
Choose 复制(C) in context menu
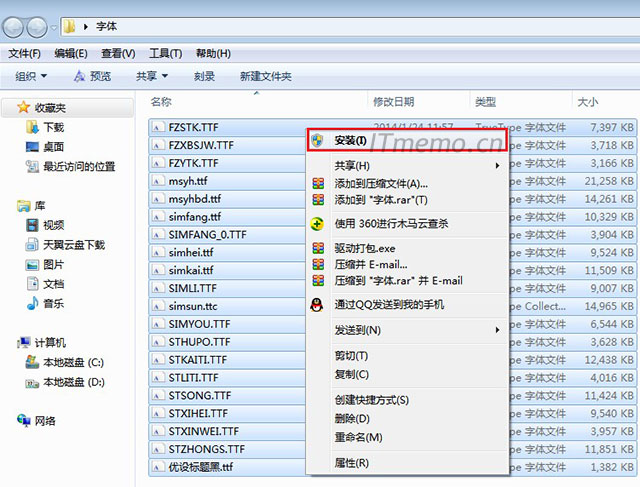(407, 374)
